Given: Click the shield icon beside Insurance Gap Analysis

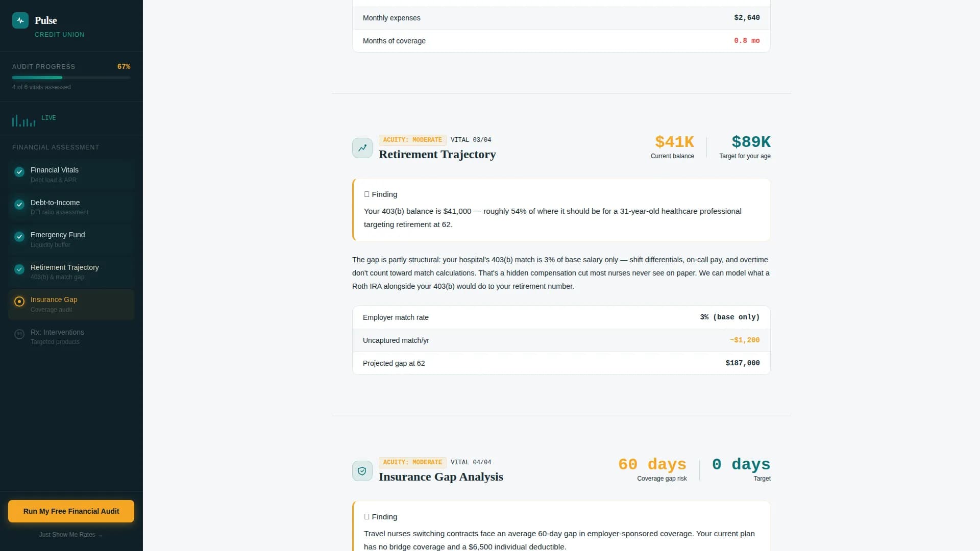Looking at the screenshot, I should tap(362, 470).
